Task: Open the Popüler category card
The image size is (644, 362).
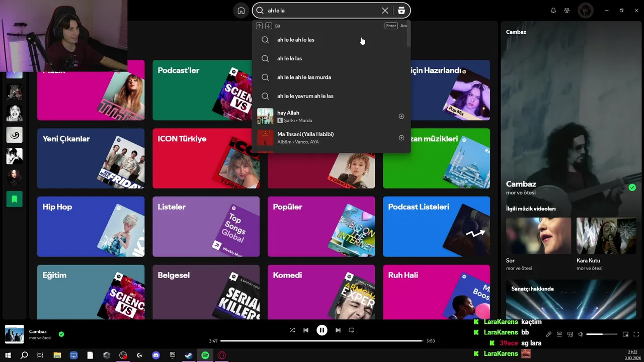Action: 321,227
